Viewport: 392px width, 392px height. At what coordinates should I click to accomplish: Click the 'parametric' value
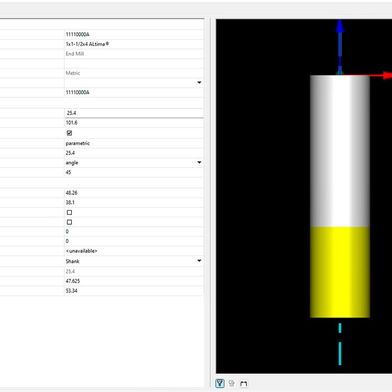[x=78, y=143]
